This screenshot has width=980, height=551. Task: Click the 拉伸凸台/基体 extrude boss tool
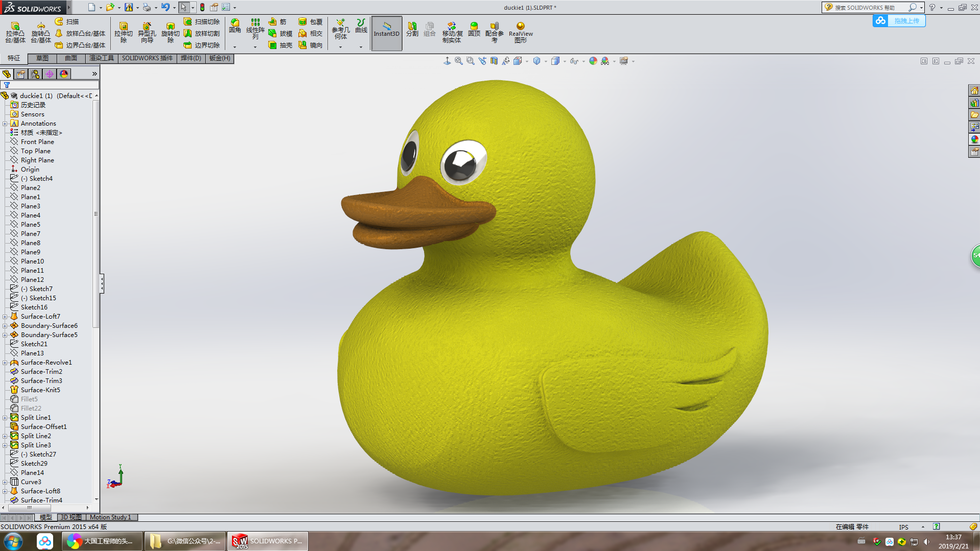click(x=15, y=32)
